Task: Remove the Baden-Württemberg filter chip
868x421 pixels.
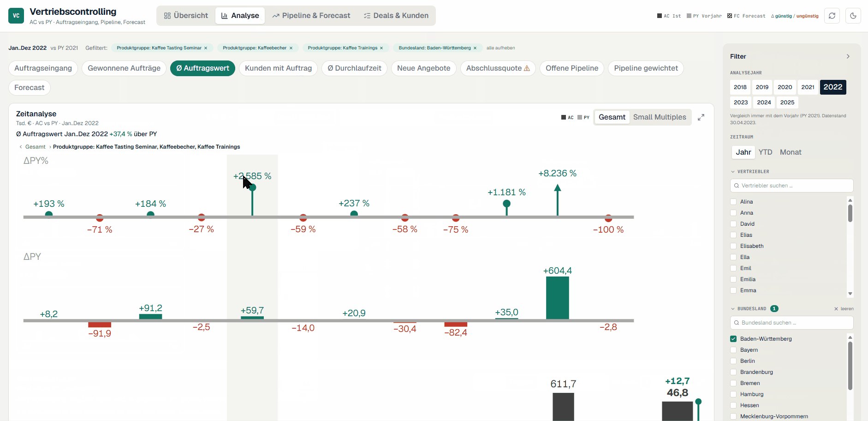Action: pyautogui.click(x=475, y=48)
